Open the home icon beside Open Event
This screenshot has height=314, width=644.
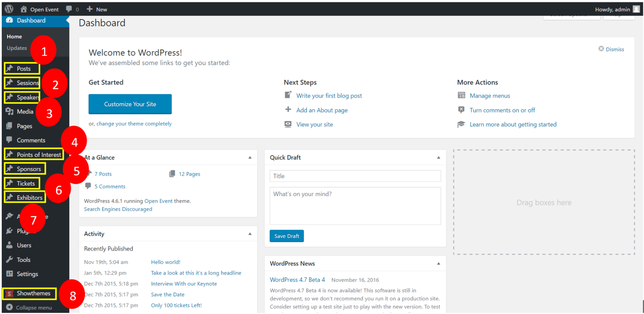(x=23, y=9)
